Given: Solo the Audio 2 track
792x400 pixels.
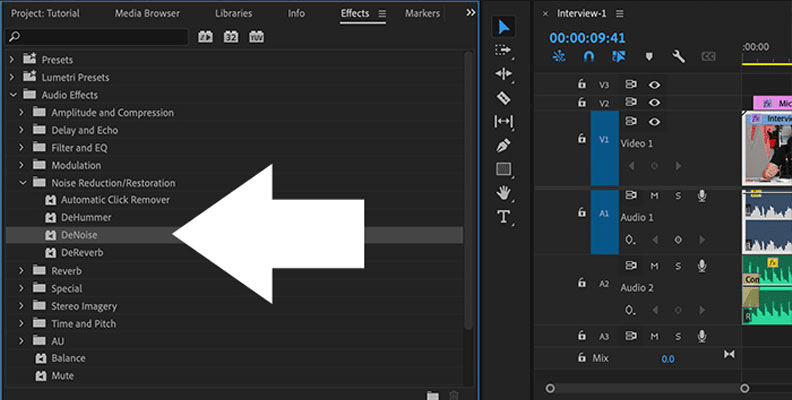Looking at the screenshot, I should tap(677, 266).
